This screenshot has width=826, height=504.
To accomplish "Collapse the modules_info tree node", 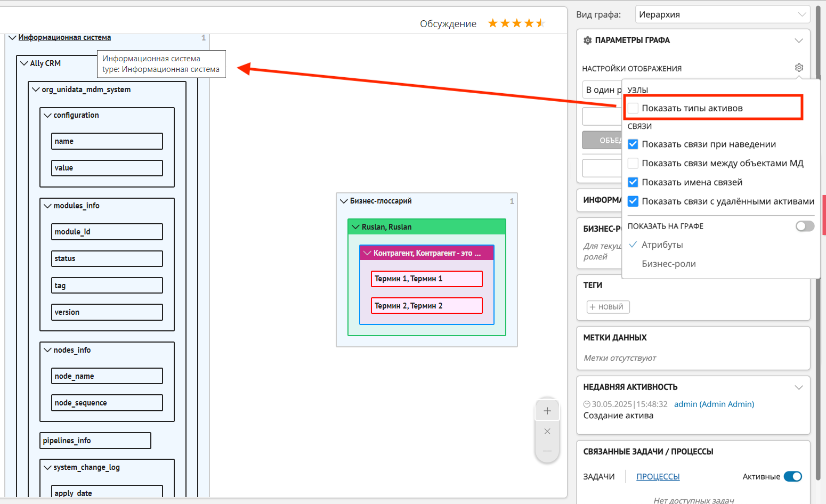I will pyautogui.click(x=47, y=206).
